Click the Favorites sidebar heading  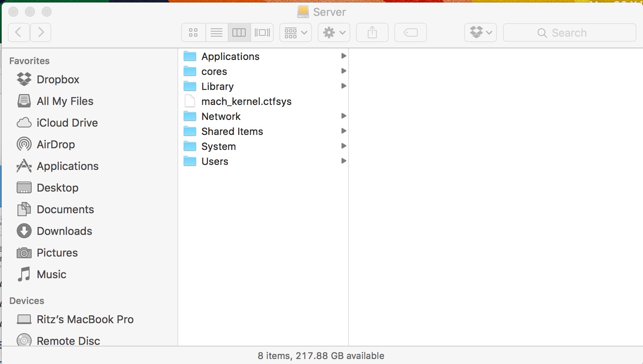pos(29,61)
